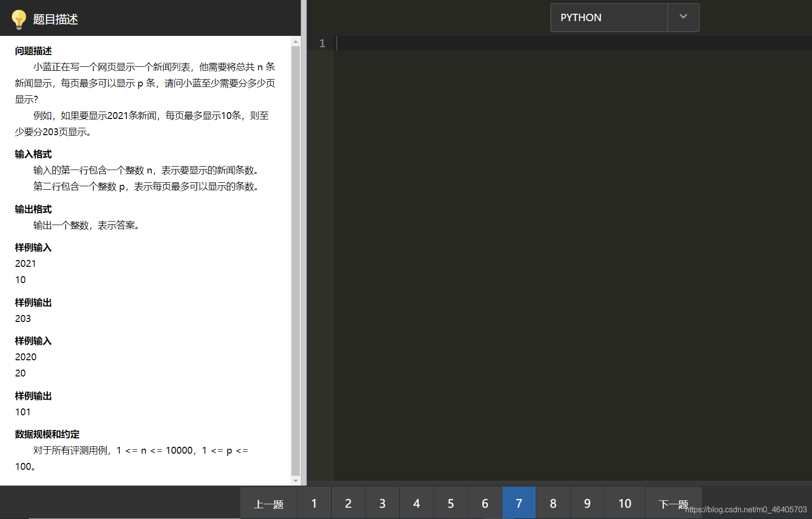Viewport: 812px width, 519px height.
Task: Click the 输入格式 heading
Action: [33, 154]
